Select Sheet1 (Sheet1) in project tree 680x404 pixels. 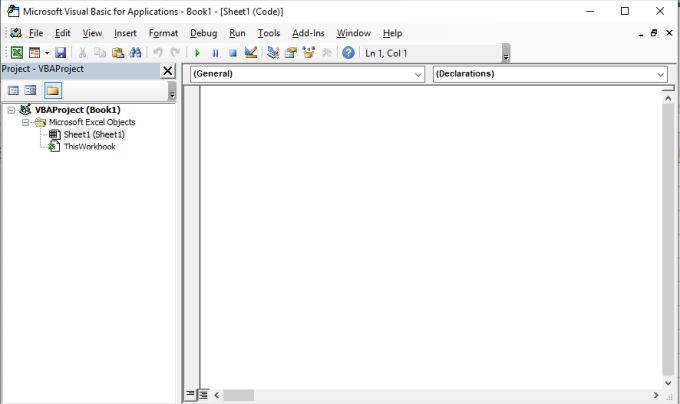pos(94,134)
